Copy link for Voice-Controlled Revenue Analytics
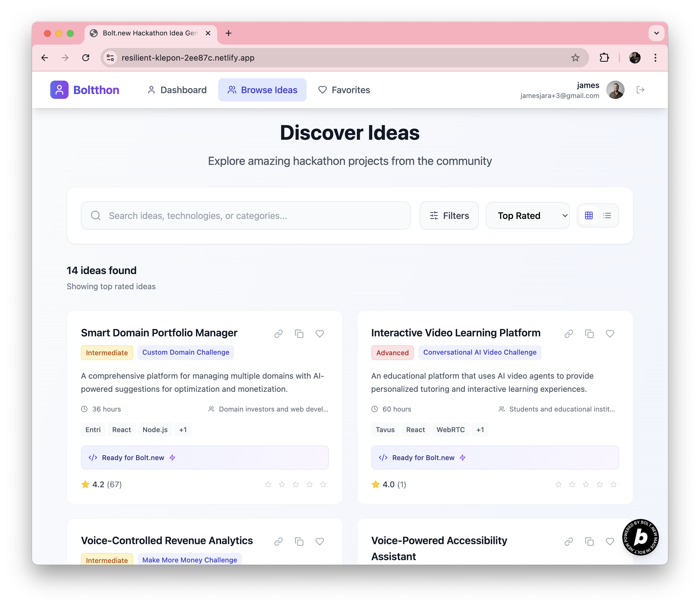 (278, 541)
